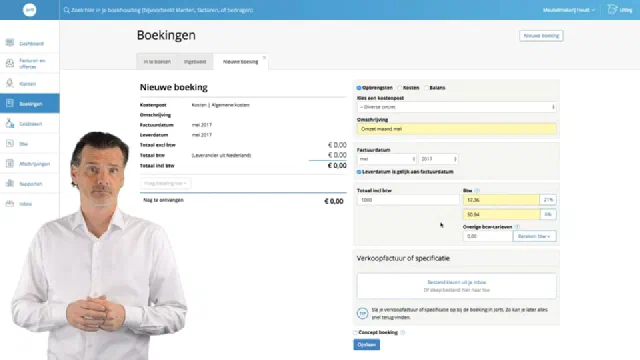Select the Kosten radio button
640x360 pixels.
[400, 88]
